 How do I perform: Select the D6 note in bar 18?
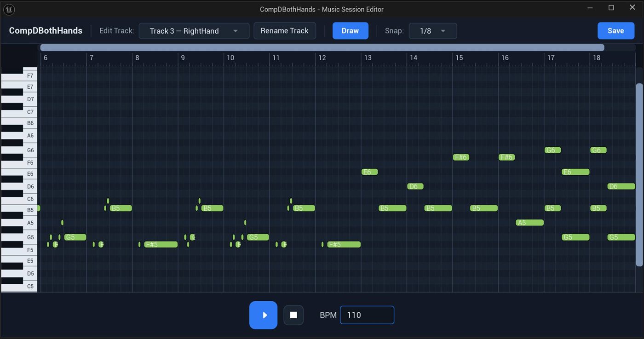(x=621, y=186)
